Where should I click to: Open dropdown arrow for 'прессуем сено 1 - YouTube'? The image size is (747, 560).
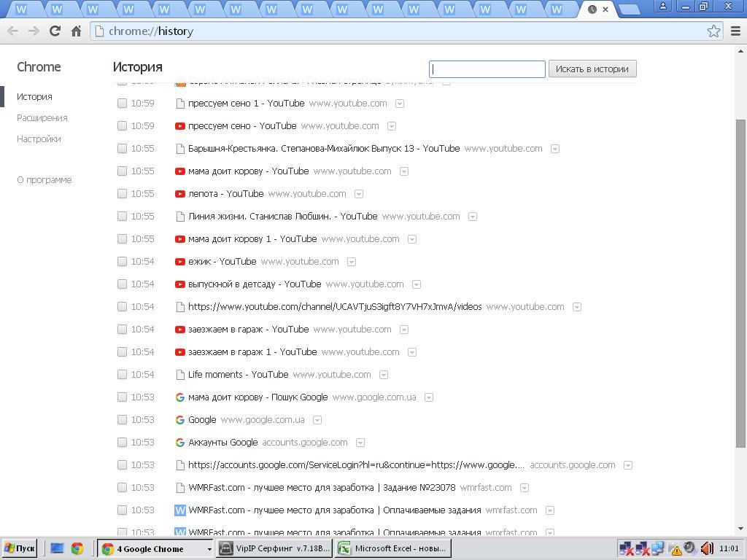(x=400, y=104)
